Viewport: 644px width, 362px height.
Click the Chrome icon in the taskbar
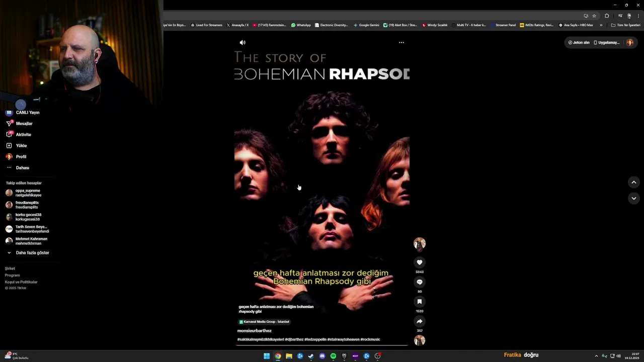pos(278,356)
